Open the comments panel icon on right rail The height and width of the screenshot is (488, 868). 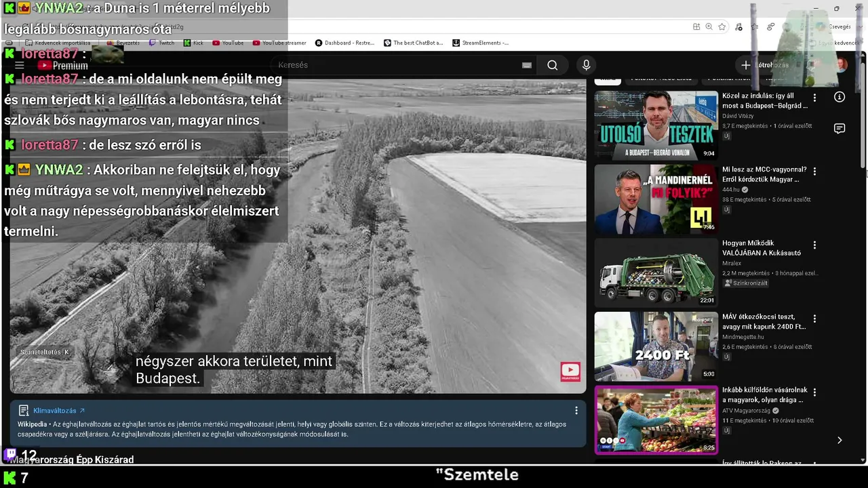pos(840,129)
